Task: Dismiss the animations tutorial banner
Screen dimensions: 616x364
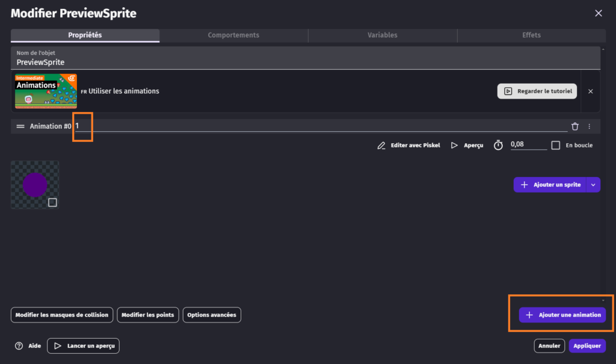Action: [x=590, y=91]
